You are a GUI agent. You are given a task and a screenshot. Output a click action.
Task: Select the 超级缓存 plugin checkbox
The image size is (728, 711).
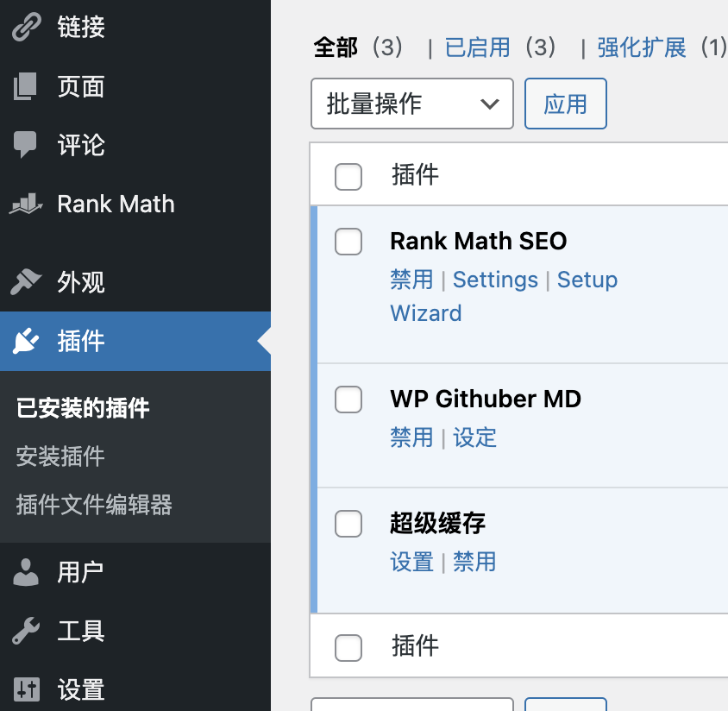click(x=348, y=524)
